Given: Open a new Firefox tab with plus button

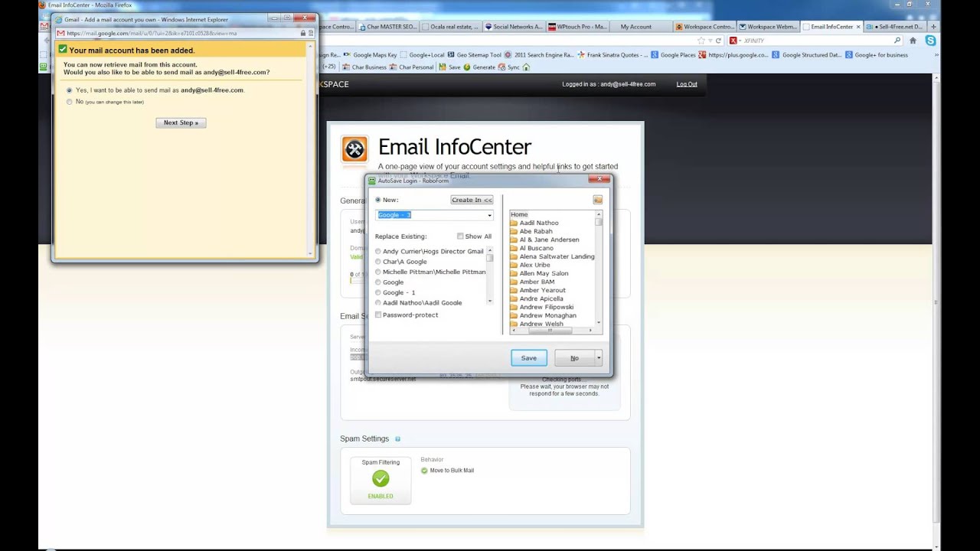Looking at the screenshot, I should click(x=933, y=26).
